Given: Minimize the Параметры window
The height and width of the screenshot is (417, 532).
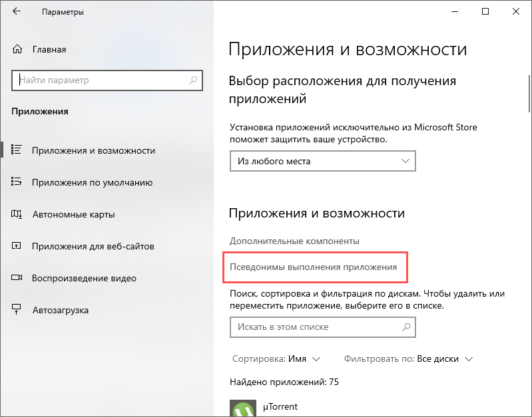Looking at the screenshot, I should pos(455,11).
